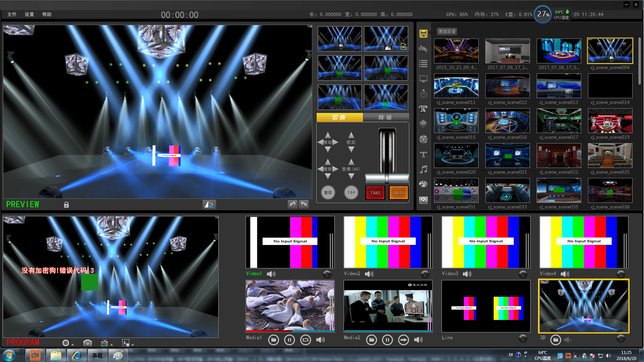Image resolution: width=644 pixels, height=362 pixels.
Task: Open the monitor display sidebar icon
Action: pyautogui.click(x=423, y=79)
